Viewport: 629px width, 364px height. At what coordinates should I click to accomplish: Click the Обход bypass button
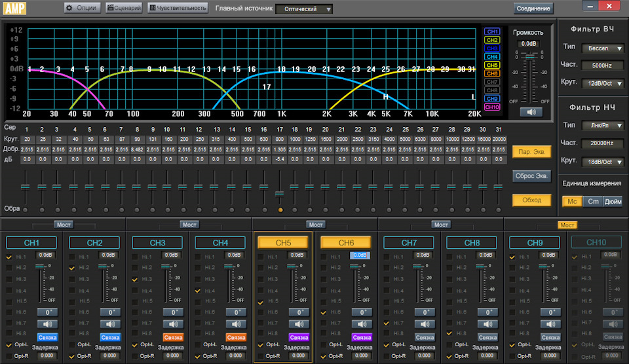point(531,200)
